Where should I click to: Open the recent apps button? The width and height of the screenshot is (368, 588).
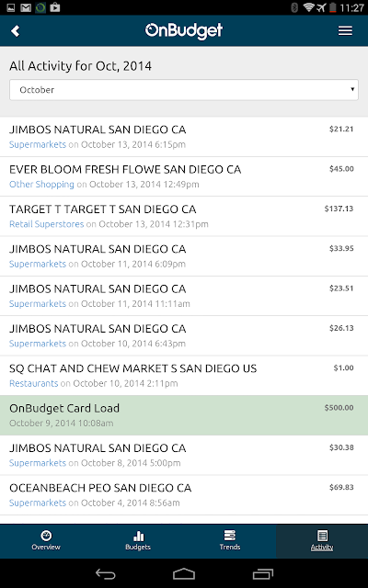[x=263, y=573]
